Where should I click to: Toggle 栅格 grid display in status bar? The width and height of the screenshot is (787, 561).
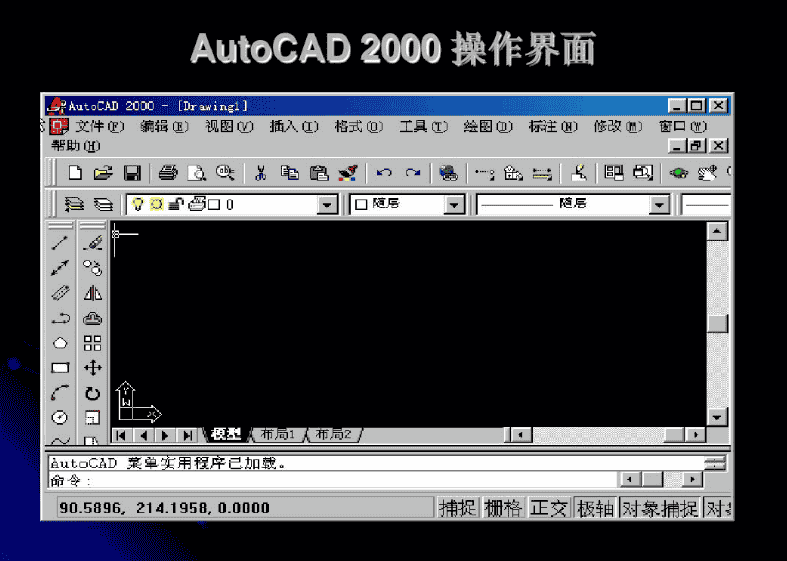(x=503, y=508)
